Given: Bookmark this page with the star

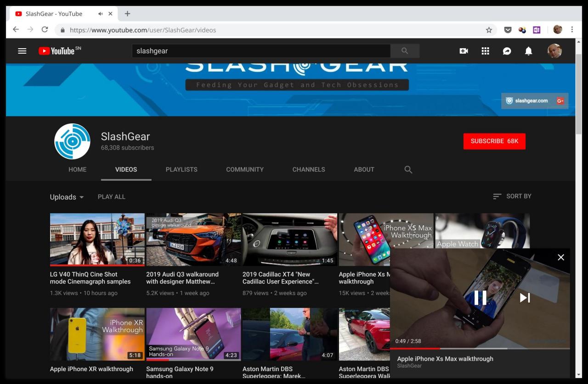Looking at the screenshot, I should point(489,30).
